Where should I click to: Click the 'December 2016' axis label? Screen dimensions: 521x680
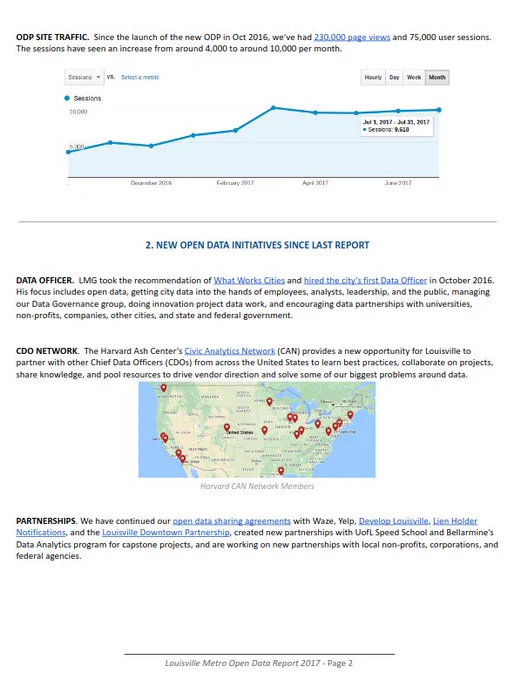click(x=151, y=183)
